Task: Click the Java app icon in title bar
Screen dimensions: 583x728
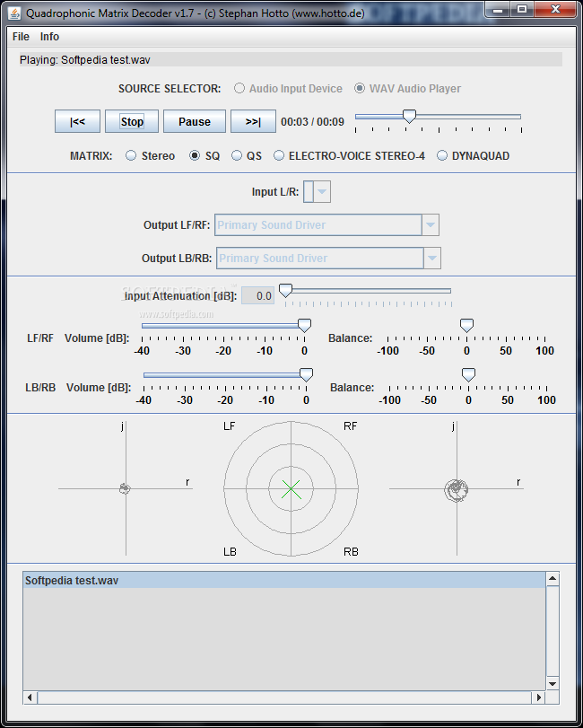Action: pos(14,13)
